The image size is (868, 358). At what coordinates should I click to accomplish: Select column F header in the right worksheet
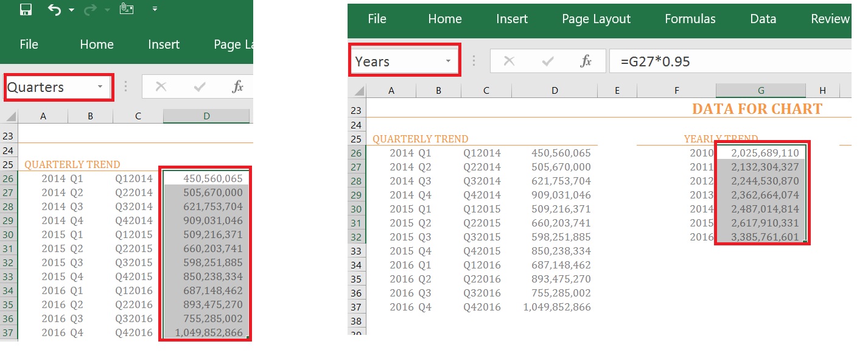[x=676, y=90]
